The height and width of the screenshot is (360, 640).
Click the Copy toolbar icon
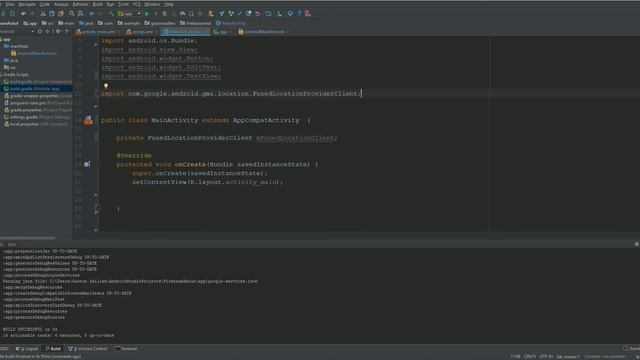click(x=52, y=13)
